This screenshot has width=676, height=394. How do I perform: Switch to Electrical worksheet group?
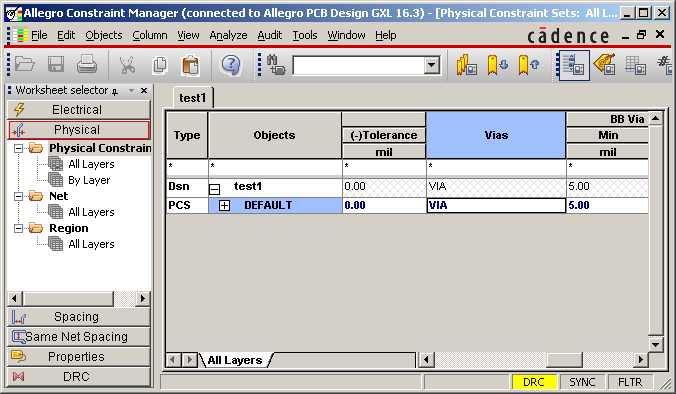point(79,109)
